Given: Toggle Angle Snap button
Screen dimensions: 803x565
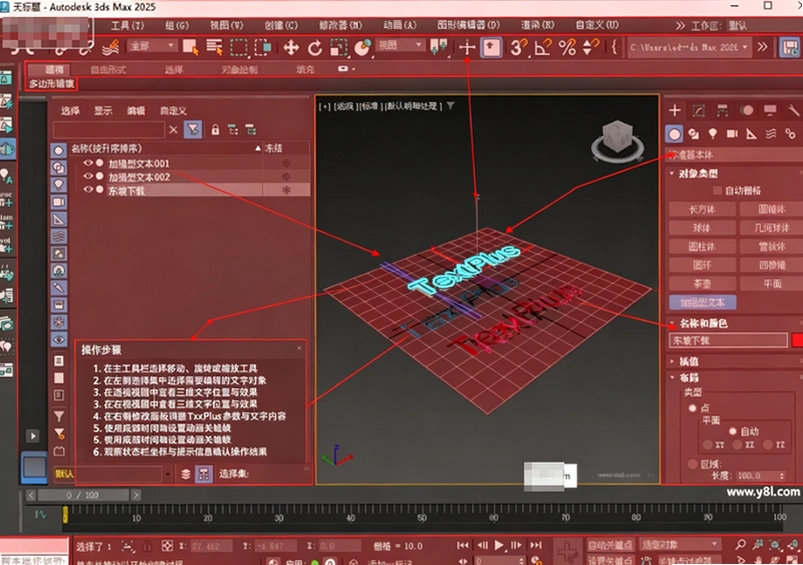Looking at the screenshot, I should pos(543,48).
